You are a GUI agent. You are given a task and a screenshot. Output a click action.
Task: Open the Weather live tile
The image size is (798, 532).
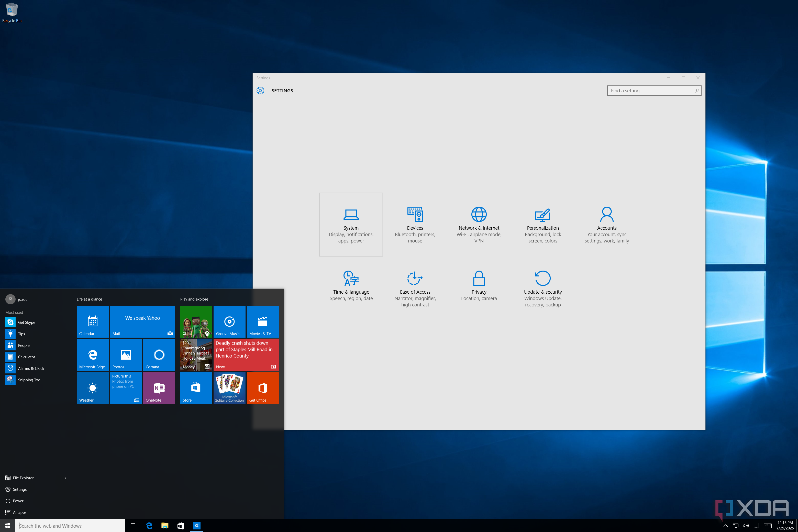[92, 388]
